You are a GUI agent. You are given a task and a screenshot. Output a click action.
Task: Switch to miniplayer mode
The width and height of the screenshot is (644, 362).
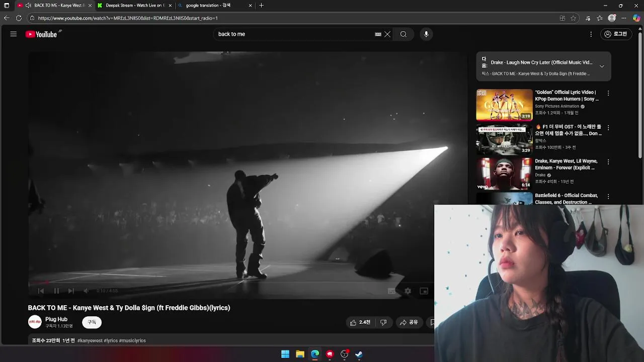tap(424, 291)
